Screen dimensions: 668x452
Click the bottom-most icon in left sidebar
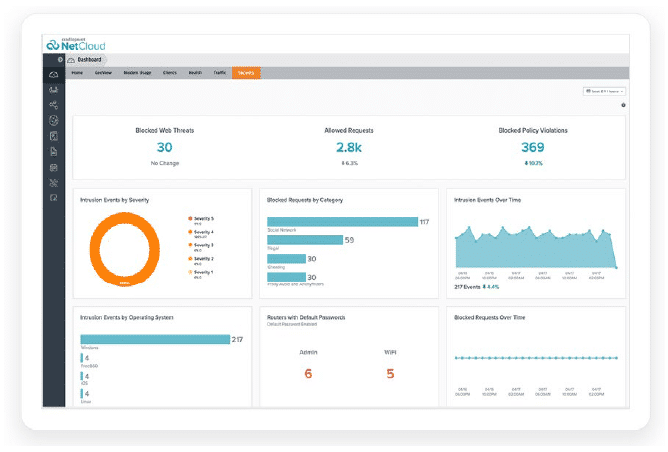pos(54,198)
